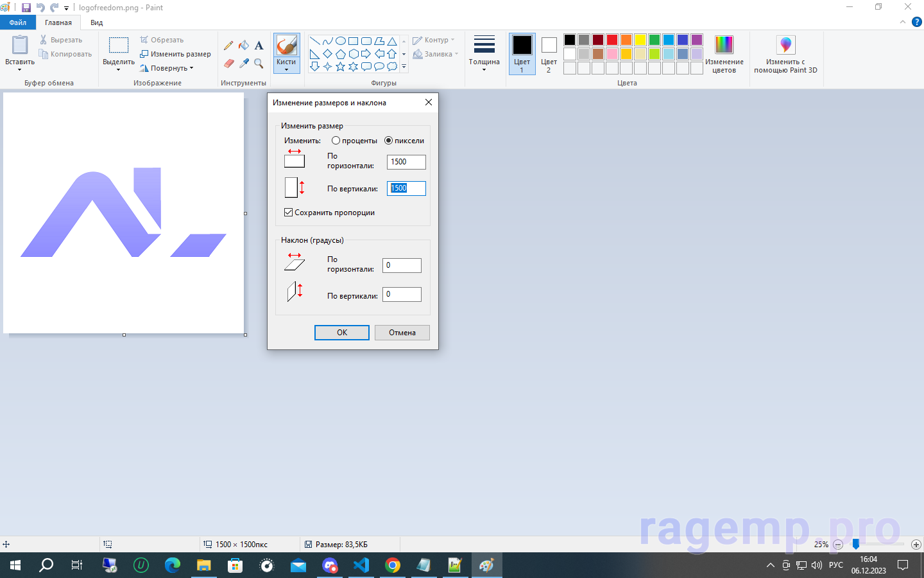Pick the Color picker eyedropper tool
924x578 pixels.
click(244, 64)
